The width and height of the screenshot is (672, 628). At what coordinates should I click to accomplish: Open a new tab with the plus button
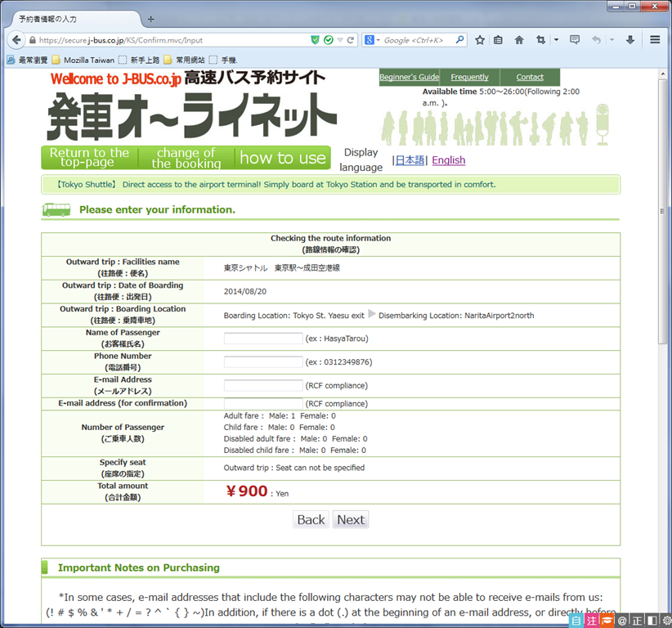tap(151, 20)
